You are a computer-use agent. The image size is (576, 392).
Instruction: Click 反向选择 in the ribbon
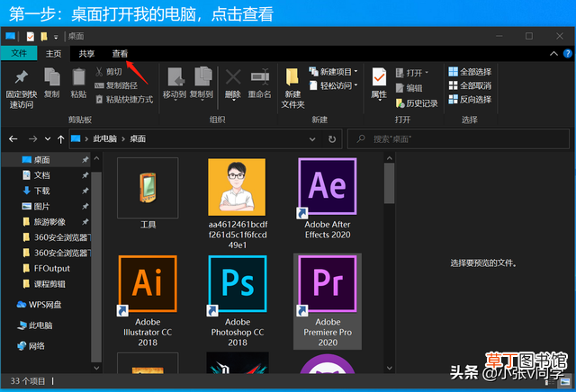coord(470,99)
